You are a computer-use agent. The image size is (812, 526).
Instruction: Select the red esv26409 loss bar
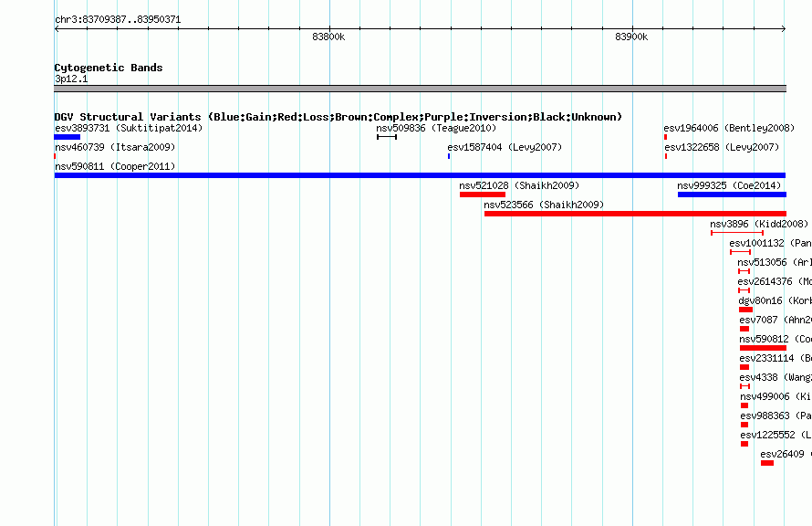click(767, 463)
